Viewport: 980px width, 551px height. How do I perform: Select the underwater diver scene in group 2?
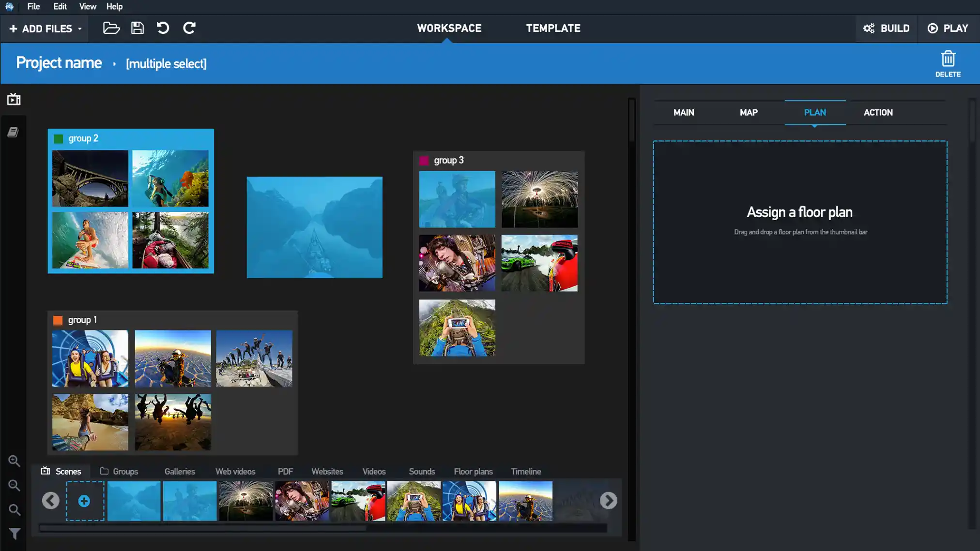pos(170,178)
